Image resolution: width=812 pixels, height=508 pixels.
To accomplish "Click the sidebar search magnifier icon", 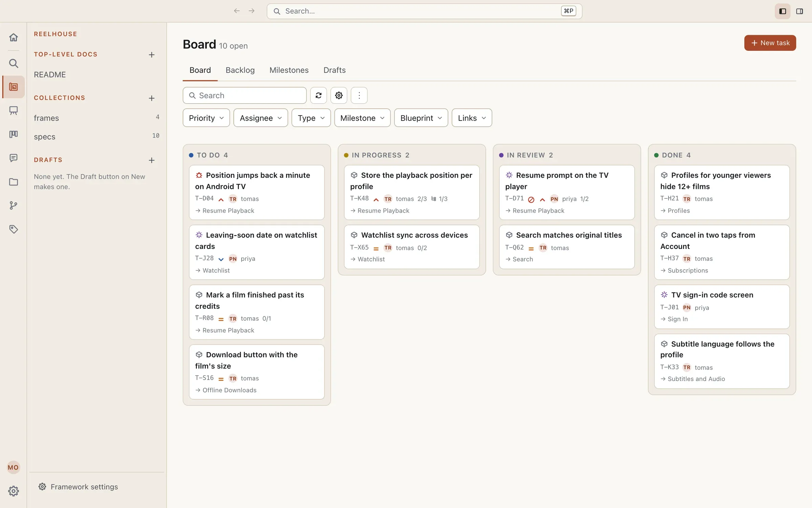I will point(13,63).
